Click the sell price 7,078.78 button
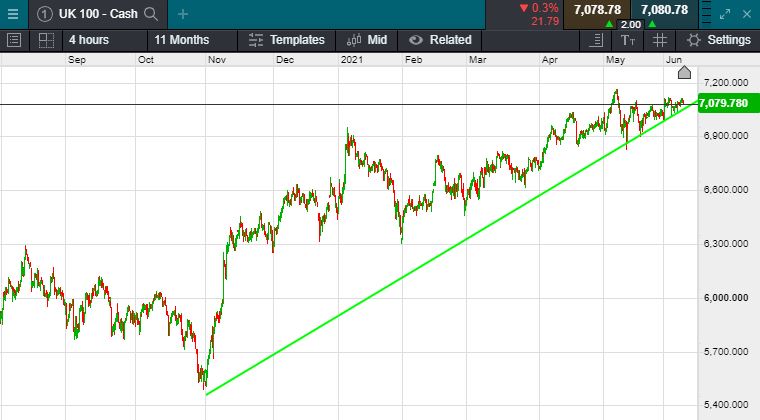The image size is (760, 420). [x=598, y=9]
